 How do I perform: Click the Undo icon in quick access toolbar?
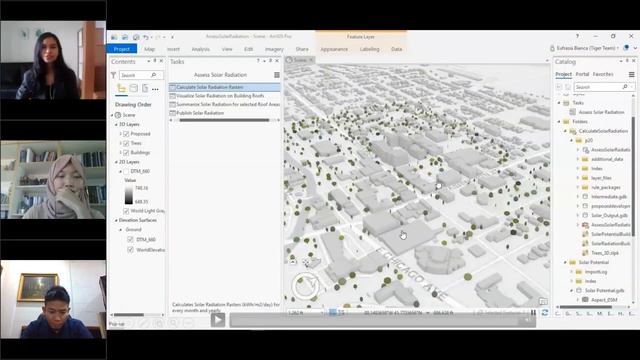[x=146, y=37]
